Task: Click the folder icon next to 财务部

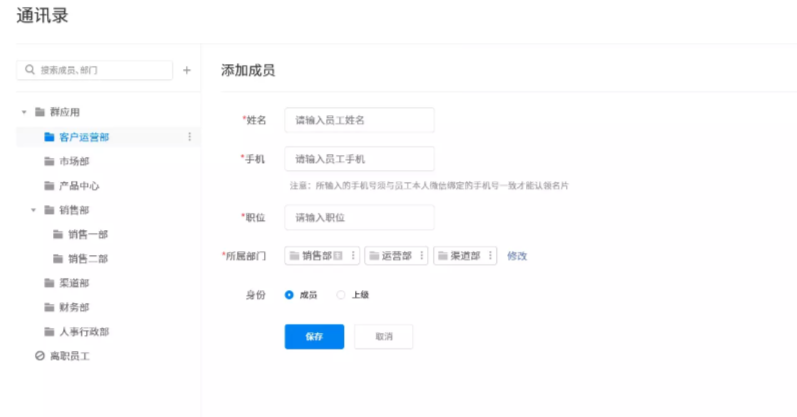Action: (x=49, y=307)
